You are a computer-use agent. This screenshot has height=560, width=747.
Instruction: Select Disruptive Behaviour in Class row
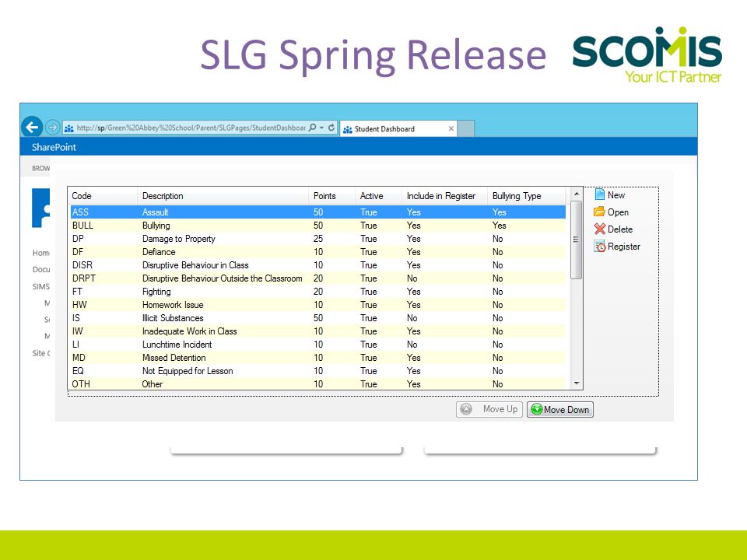pos(317,265)
